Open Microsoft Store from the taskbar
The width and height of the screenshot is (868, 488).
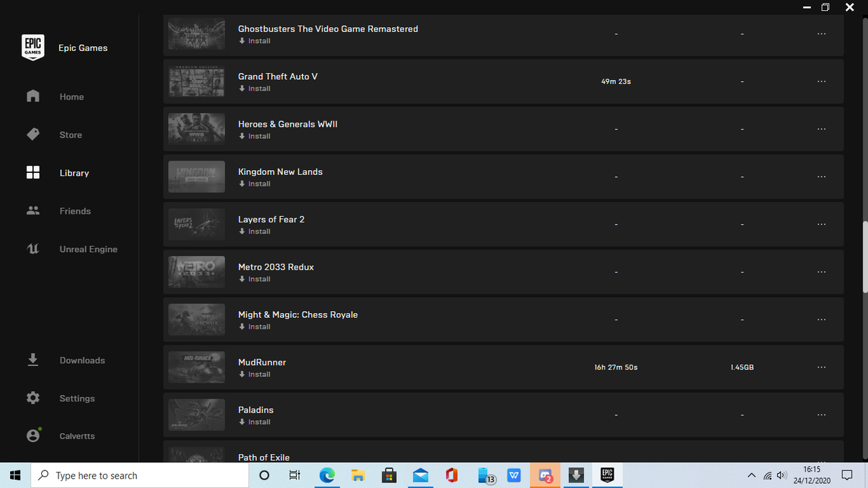coord(389,475)
